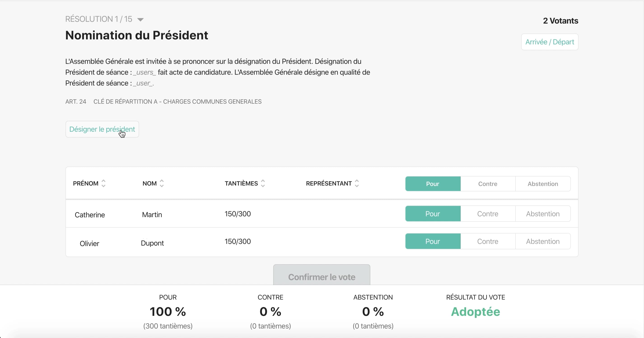Set Pour for Catherine Martin
The width and height of the screenshot is (644, 338).
click(x=433, y=214)
